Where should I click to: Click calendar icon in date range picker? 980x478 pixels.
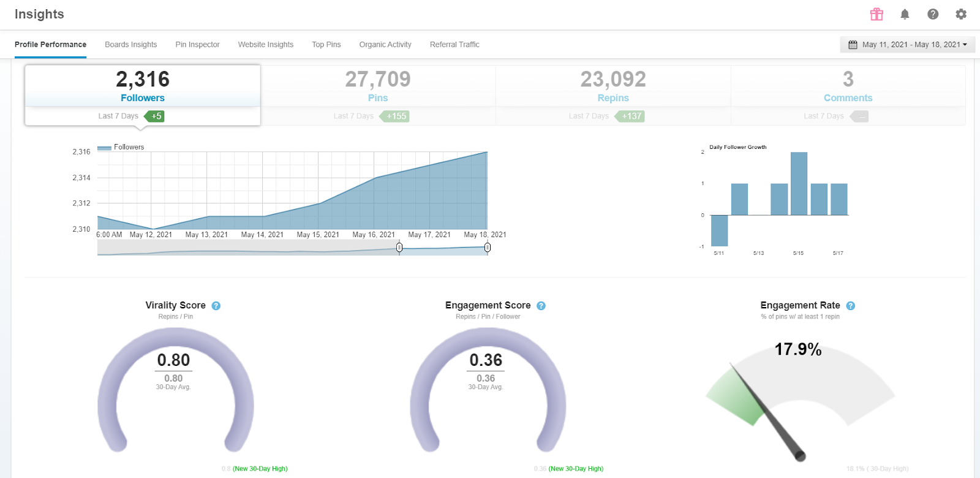click(853, 45)
